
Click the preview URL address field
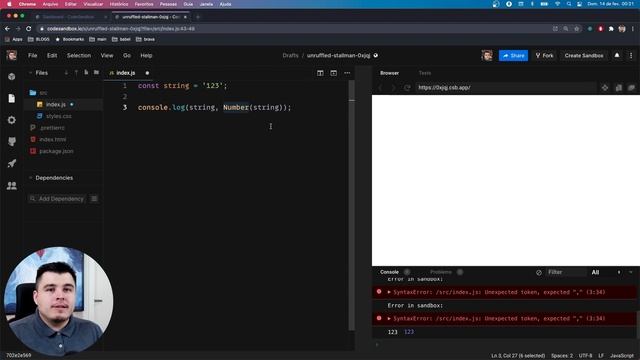[x=505, y=87]
